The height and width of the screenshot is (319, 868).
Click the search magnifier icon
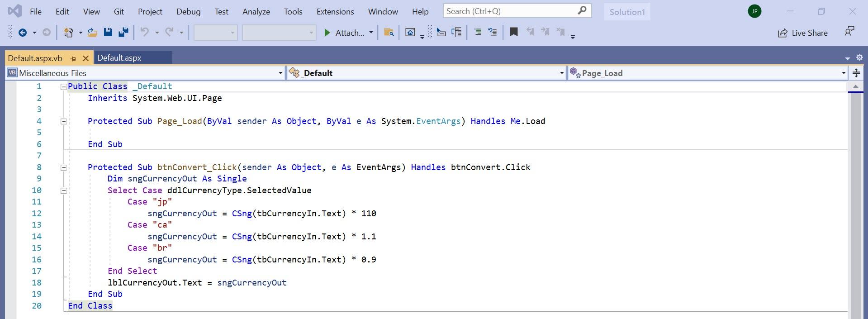(583, 10)
